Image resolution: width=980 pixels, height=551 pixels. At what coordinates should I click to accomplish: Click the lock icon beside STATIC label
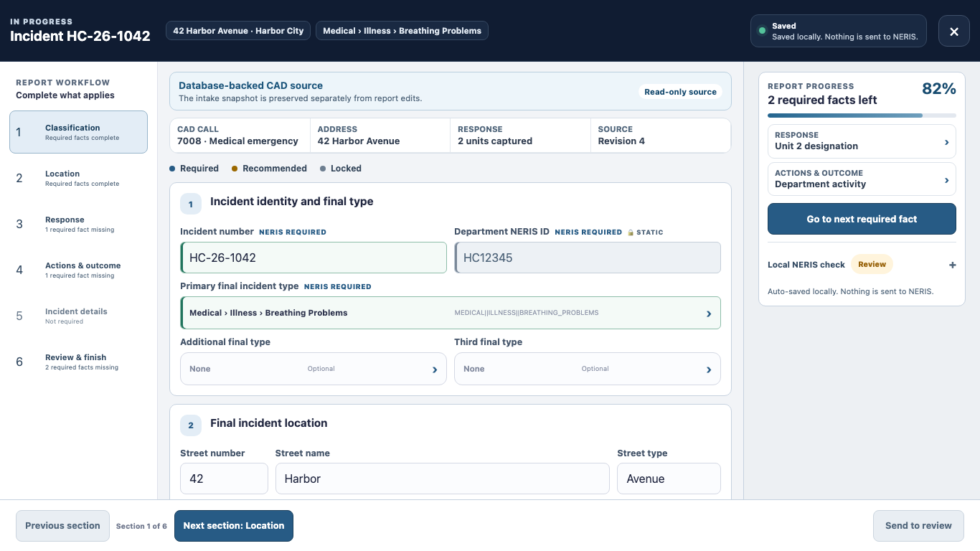click(x=631, y=232)
